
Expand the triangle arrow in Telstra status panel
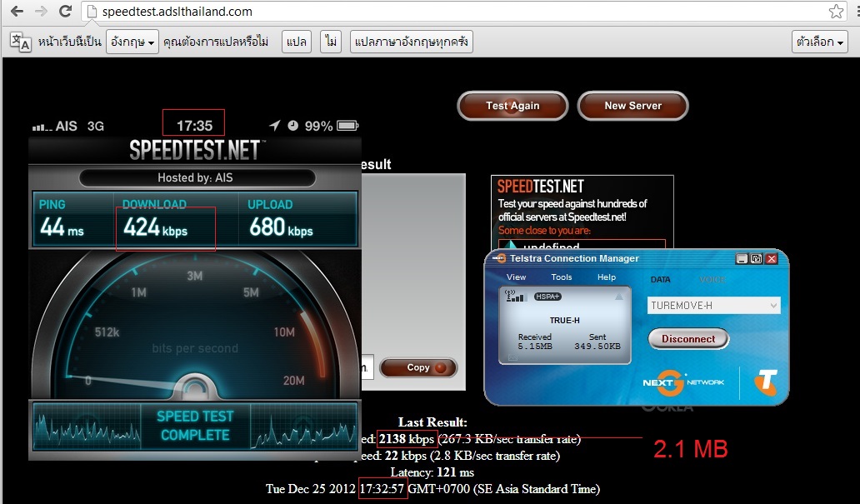[x=618, y=297]
